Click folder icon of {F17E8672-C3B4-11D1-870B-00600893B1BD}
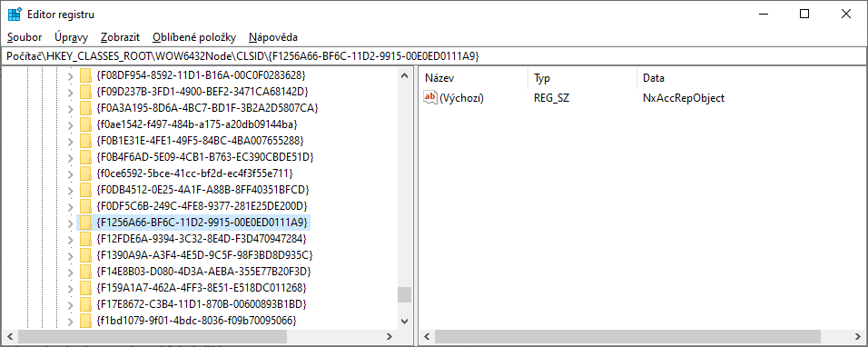The width and height of the screenshot is (868, 347). (85, 304)
